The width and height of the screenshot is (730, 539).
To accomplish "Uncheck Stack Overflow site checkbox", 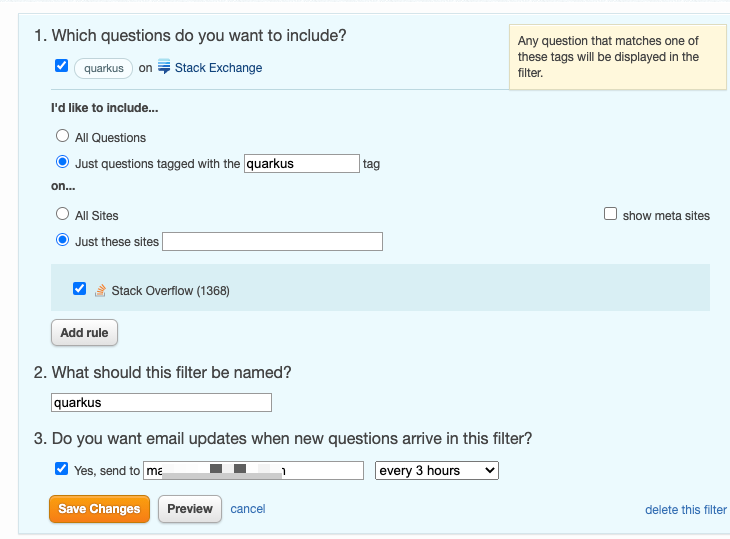I will click(x=80, y=290).
